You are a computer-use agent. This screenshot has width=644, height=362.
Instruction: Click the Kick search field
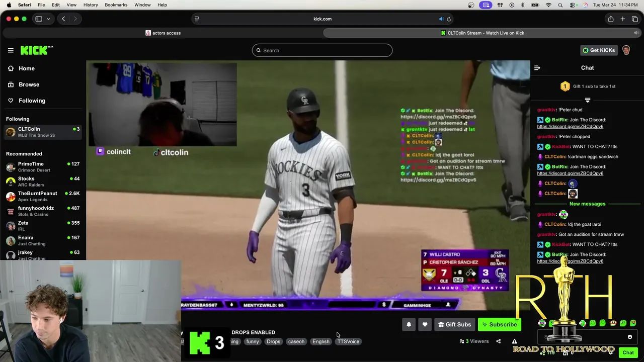tap(322, 50)
